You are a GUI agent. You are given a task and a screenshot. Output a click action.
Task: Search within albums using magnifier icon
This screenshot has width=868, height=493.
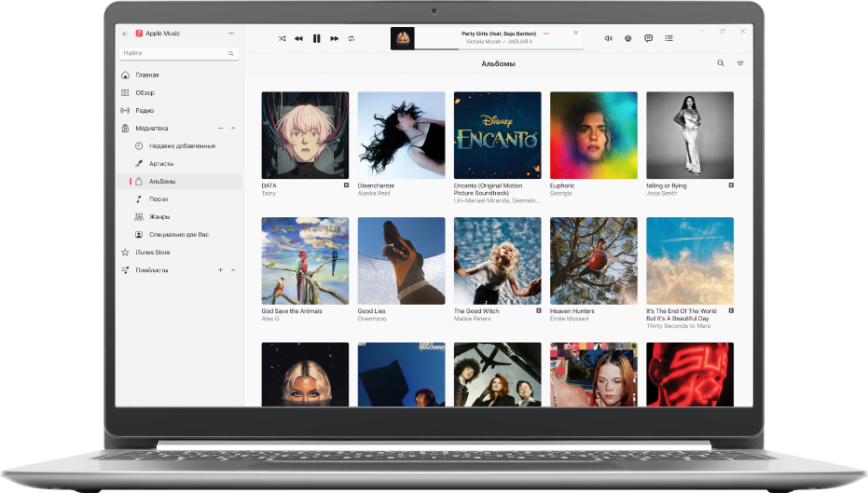click(x=721, y=63)
